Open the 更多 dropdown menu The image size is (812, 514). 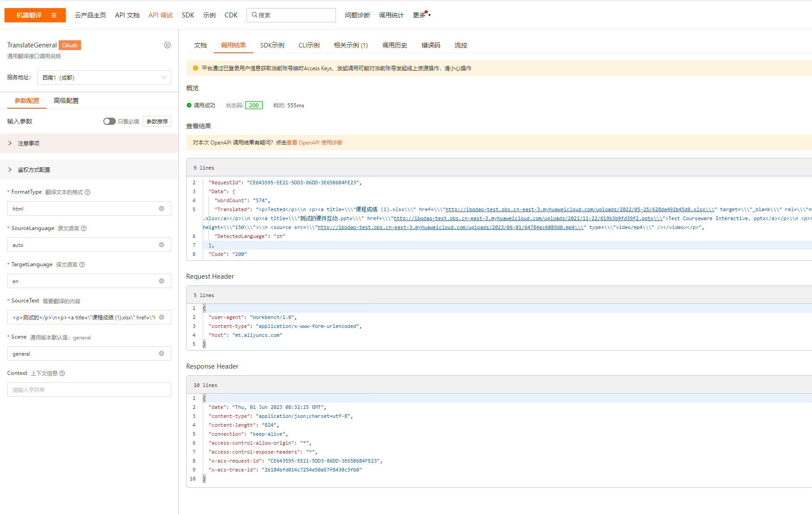click(x=421, y=15)
